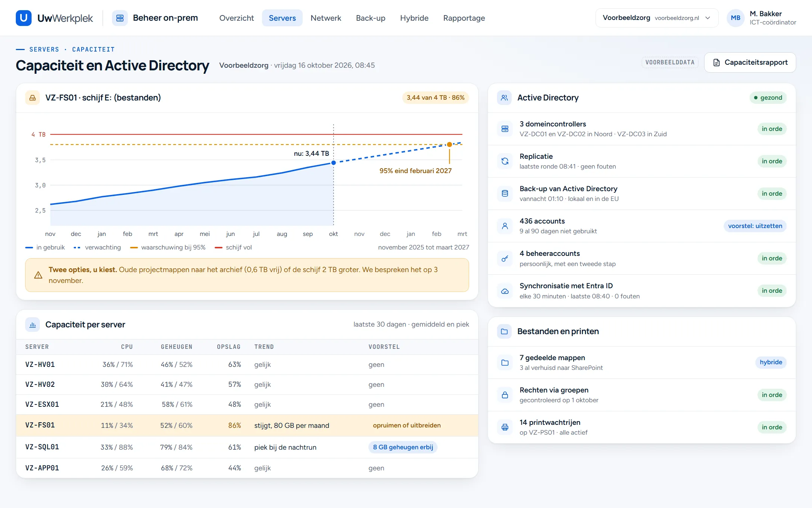This screenshot has height=508, width=812.
Task: Click the gezond status badge
Action: coord(768,97)
